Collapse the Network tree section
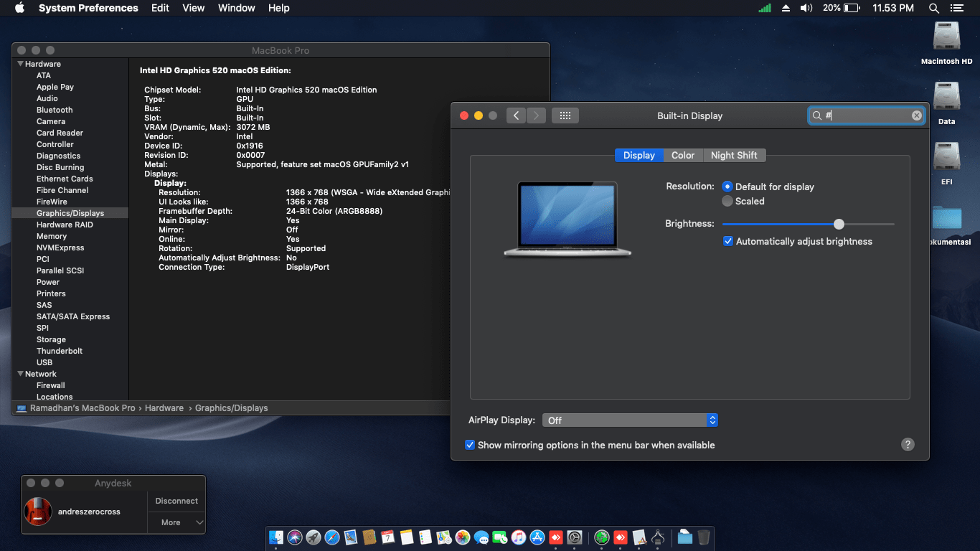Image resolution: width=980 pixels, height=551 pixels. coord(20,374)
